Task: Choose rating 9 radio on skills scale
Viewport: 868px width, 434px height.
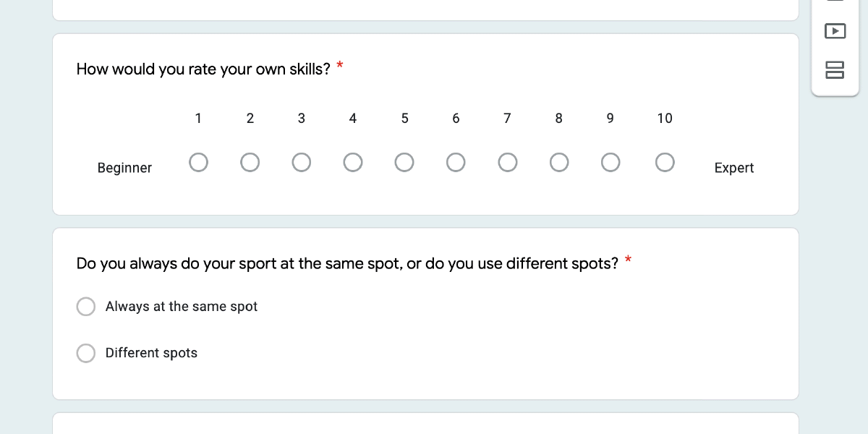Action: point(610,163)
